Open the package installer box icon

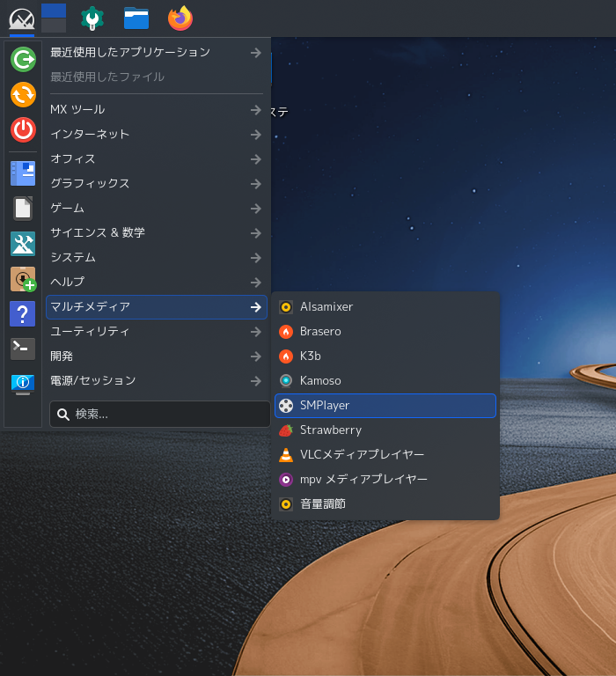tap(23, 279)
